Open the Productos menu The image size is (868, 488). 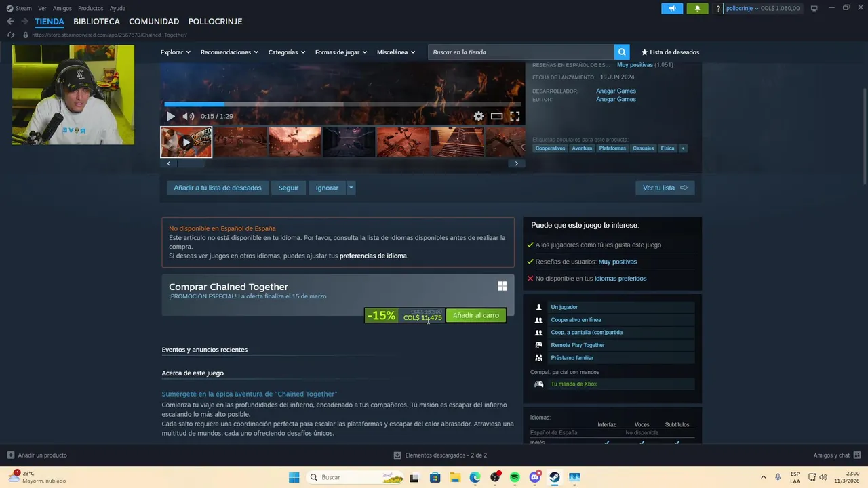[x=91, y=8]
